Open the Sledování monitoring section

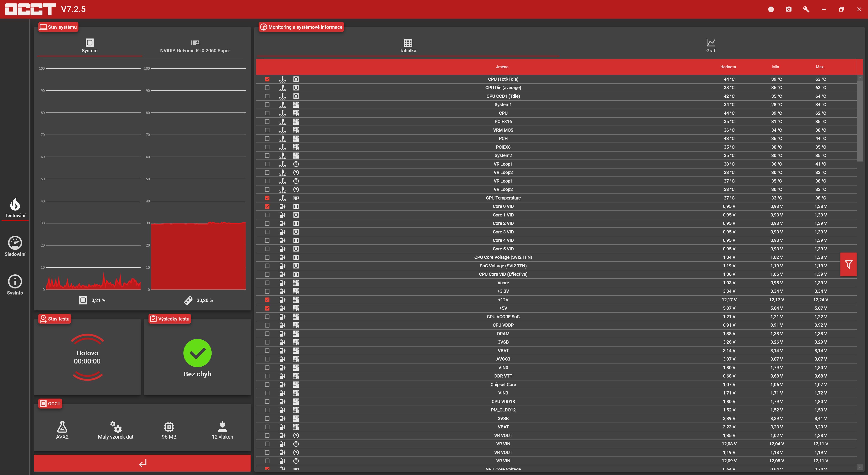15,246
